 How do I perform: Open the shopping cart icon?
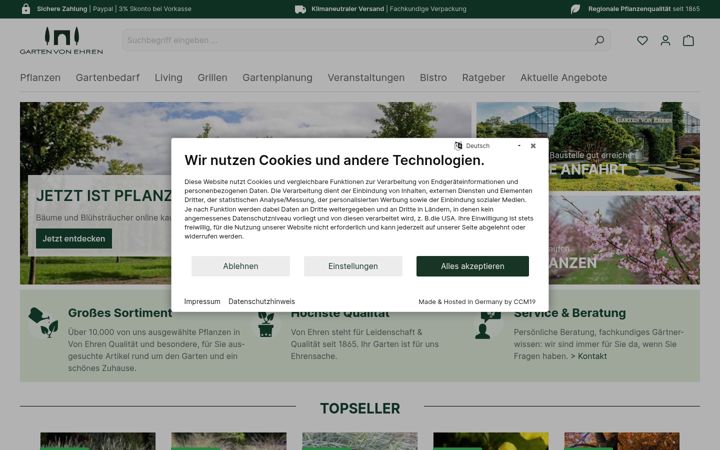(x=688, y=40)
